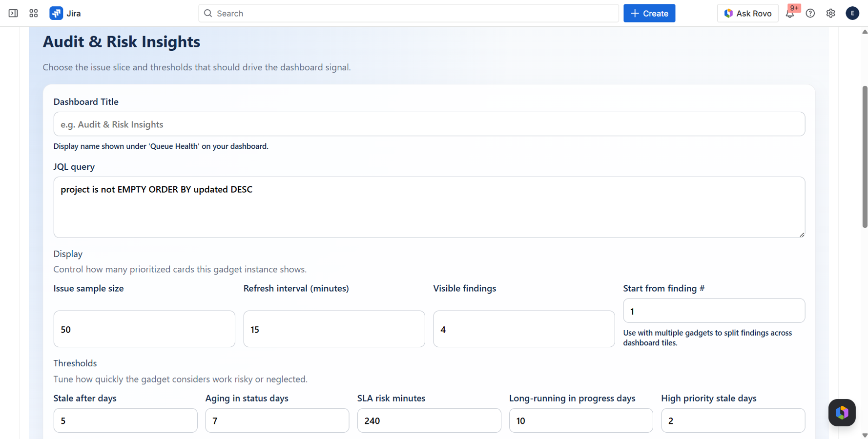This screenshot has height=439, width=868.
Task: Select the Visible findings field
Action: pyautogui.click(x=523, y=329)
